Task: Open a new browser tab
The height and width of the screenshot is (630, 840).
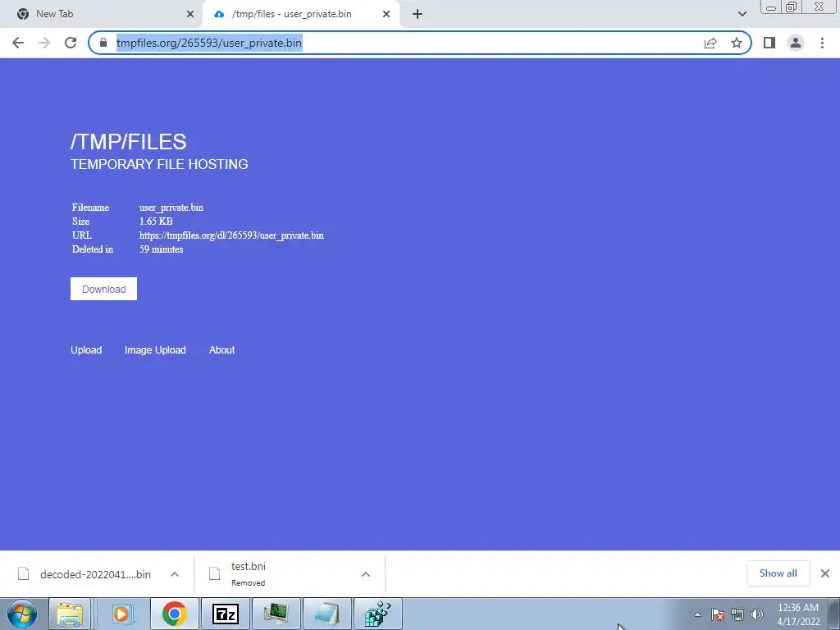Action: coord(418,14)
